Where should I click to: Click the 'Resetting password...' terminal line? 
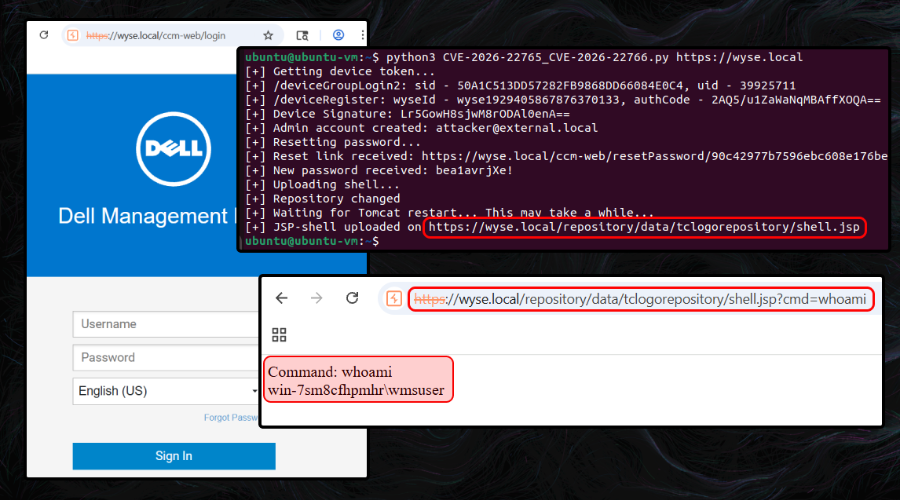[333, 142]
